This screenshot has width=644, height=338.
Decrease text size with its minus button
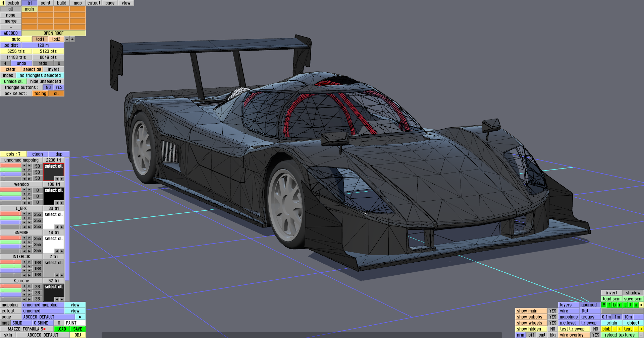[x=636, y=329]
